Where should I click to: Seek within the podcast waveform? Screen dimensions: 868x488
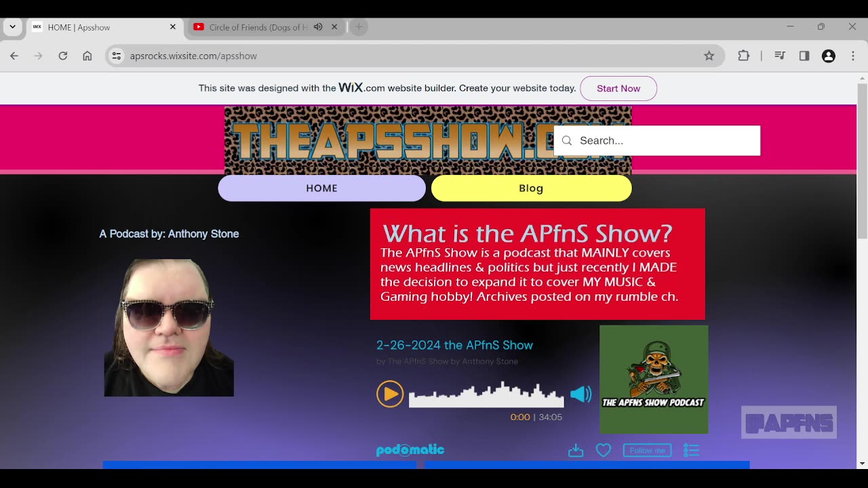486,394
